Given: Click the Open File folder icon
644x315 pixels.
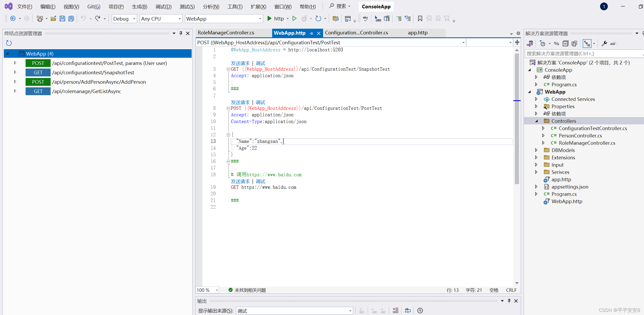Looking at the screenshot, I should (x=53, y=19).
